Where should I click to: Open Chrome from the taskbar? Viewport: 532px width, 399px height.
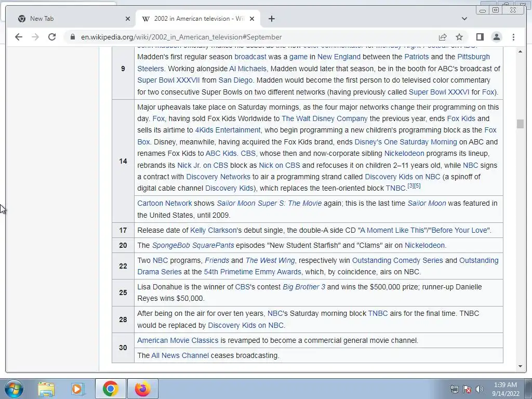click(110, 389)
